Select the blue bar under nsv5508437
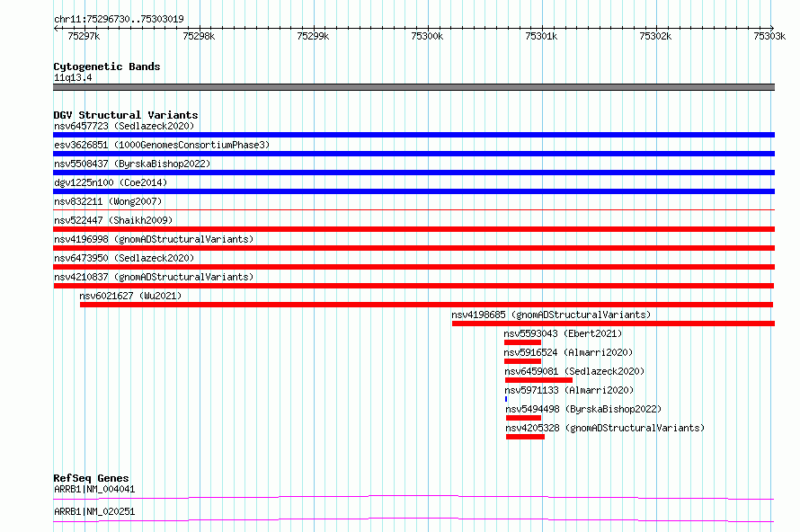The image size is (800, 532). [x=413, y=173]
